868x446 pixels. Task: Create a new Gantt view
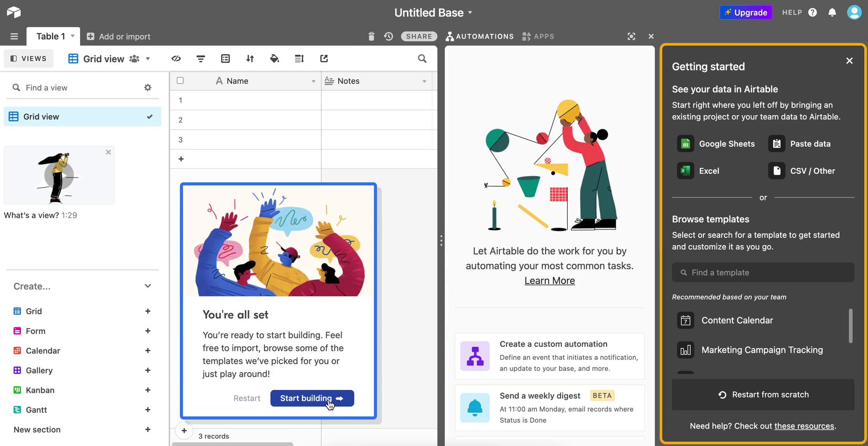pos(148,410)
